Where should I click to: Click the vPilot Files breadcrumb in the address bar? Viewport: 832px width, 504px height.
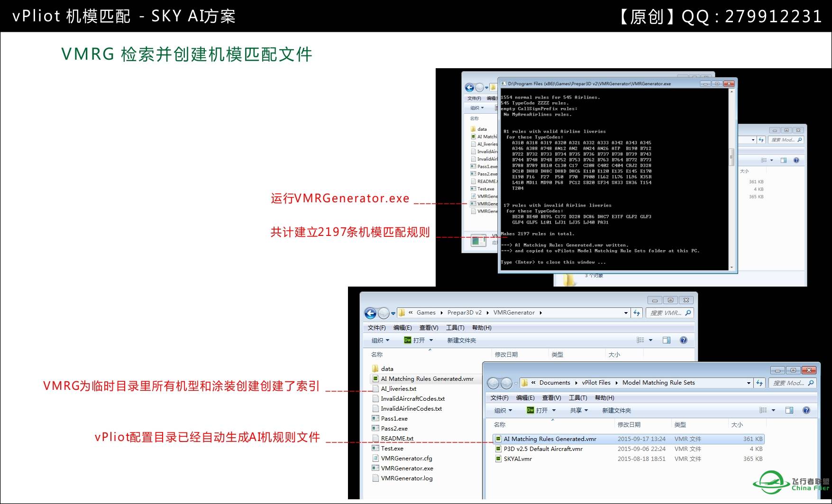click(596, 383)
